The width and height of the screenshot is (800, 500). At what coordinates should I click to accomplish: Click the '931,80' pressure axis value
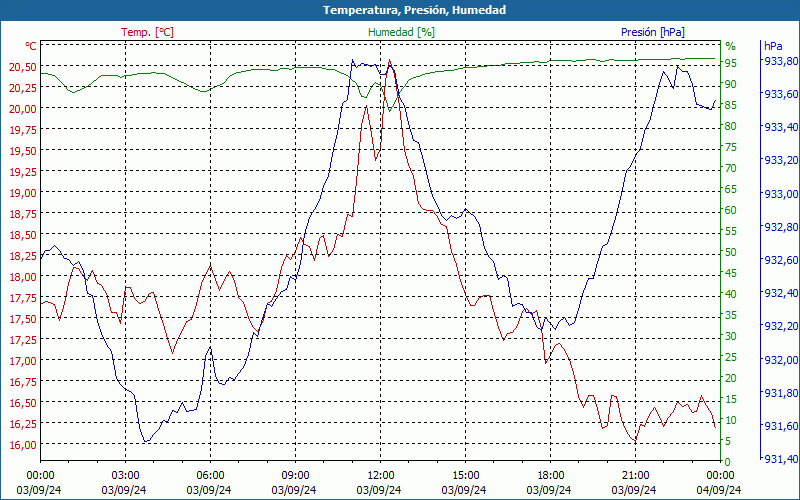781,393
